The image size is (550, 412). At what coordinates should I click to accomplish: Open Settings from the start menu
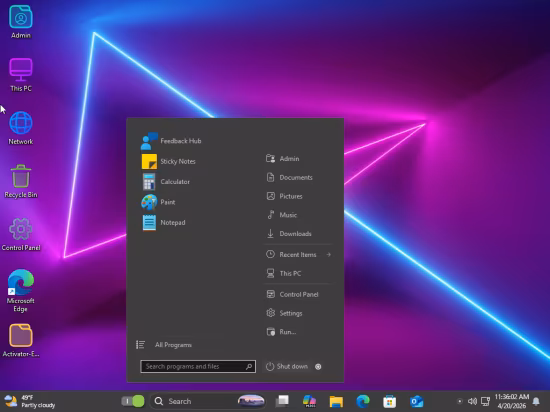(x=284, y=313)
